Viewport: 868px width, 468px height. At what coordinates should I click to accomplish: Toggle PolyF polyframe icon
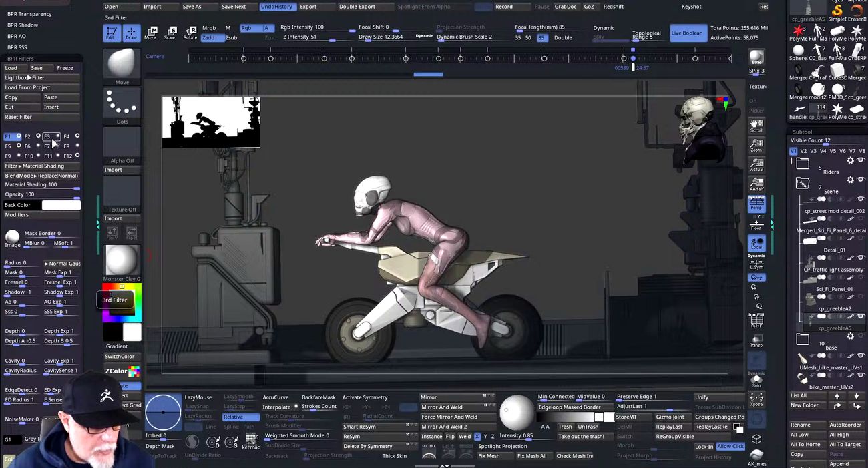(x=756, y=321)
